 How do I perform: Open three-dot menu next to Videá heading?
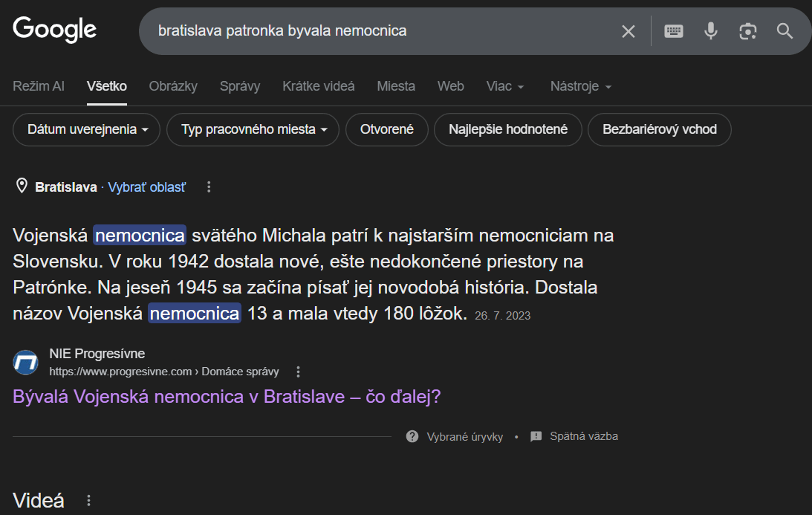pos(89,501)
